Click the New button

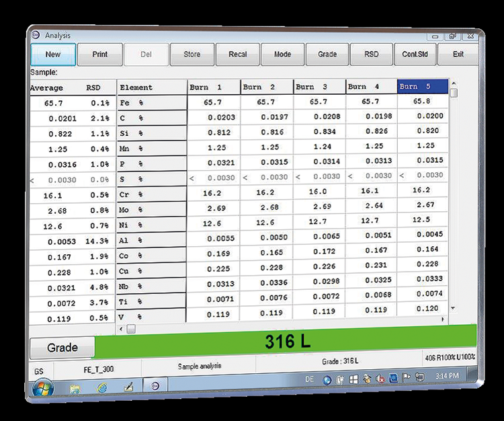coord(52,54)
